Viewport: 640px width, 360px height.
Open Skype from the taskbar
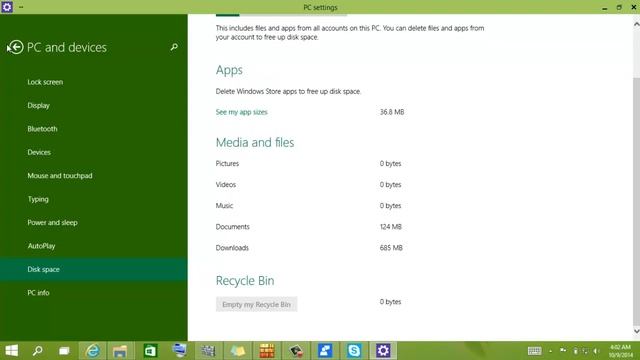354,351
